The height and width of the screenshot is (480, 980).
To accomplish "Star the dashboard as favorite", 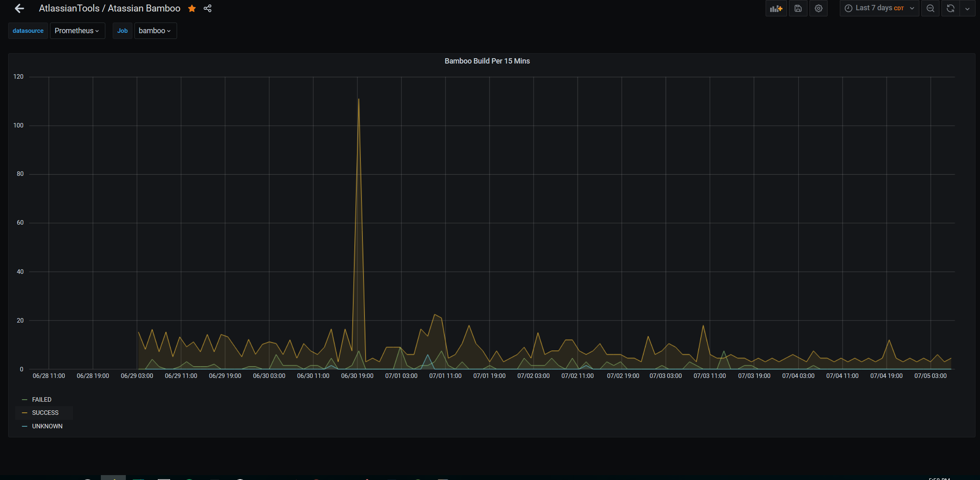I will [x=192, y=8].
